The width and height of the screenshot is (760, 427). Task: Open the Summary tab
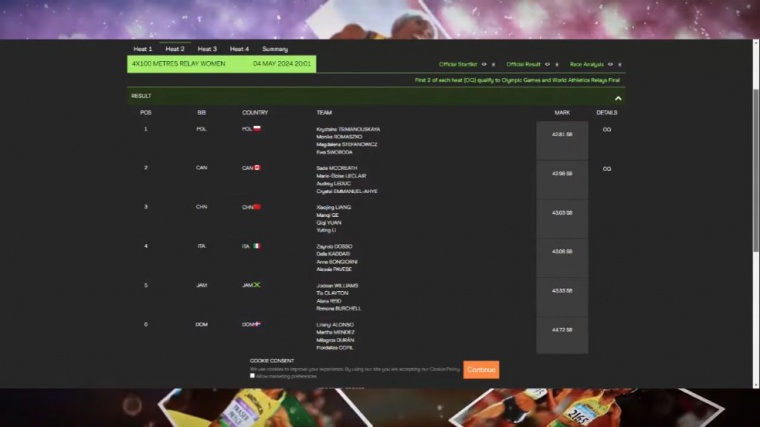tap(275, 49)
